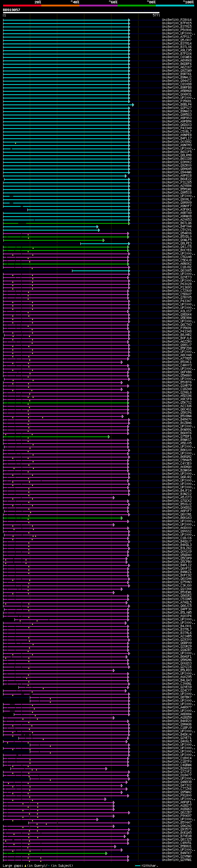Open hit UniRef100_A7PS17
Image resolution: width=197 pixels, height=868 pixels.
point(177,37)
